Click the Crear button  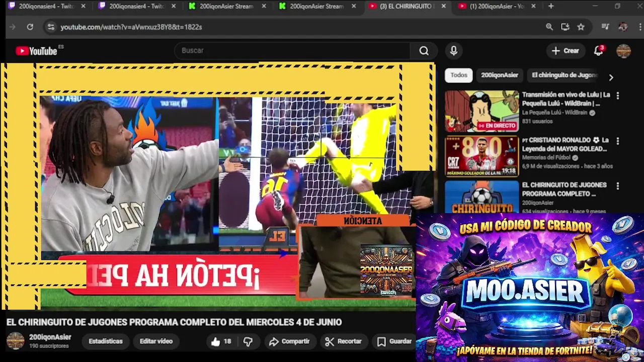click(x=566, y=51)
